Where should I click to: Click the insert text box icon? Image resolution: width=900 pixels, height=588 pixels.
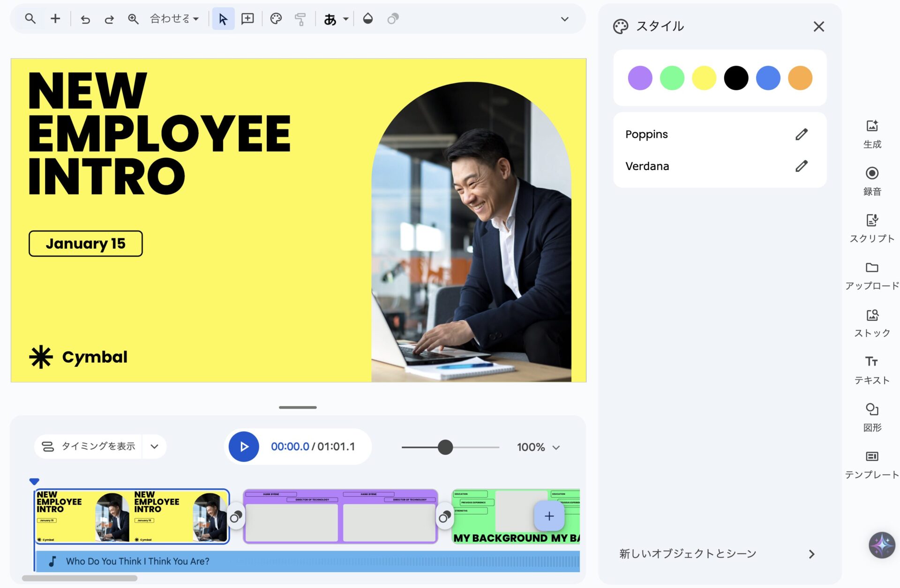(247, 19)
